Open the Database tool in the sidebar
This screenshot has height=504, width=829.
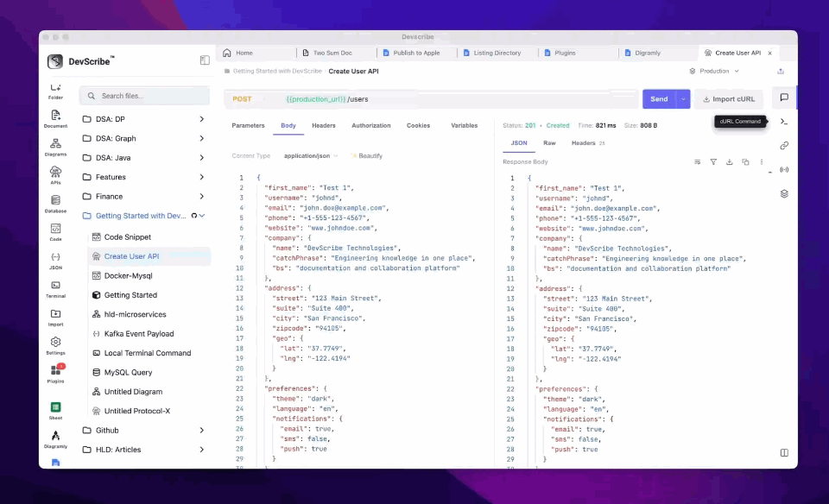coord(55,200)
